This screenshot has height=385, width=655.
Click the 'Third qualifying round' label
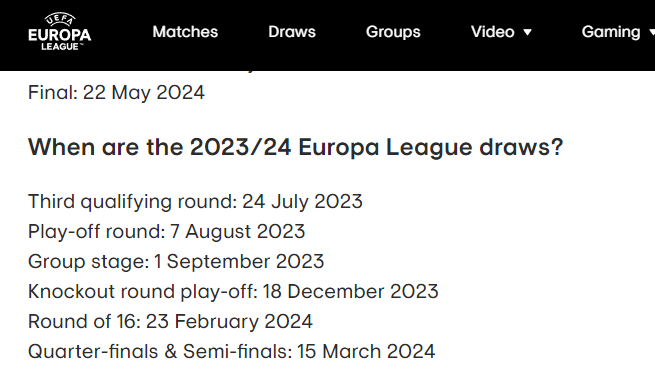pos(130,202)
